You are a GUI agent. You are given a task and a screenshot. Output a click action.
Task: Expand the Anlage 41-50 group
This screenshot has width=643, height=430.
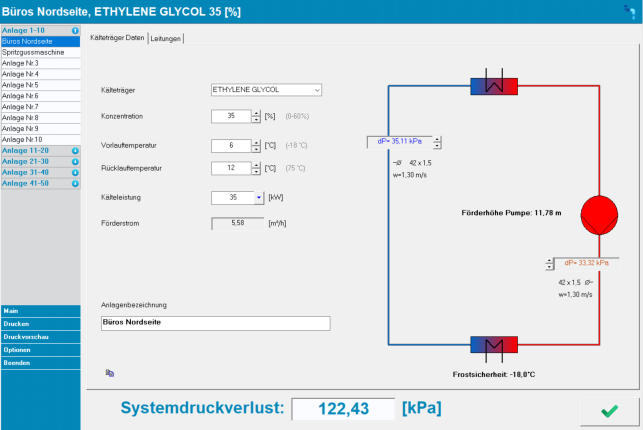(x=75, y=183)
